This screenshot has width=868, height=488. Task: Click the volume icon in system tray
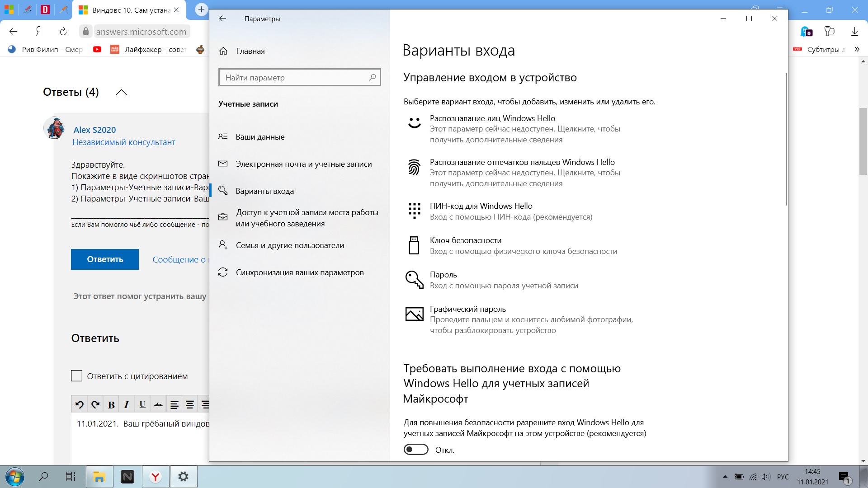coord(765,477)
